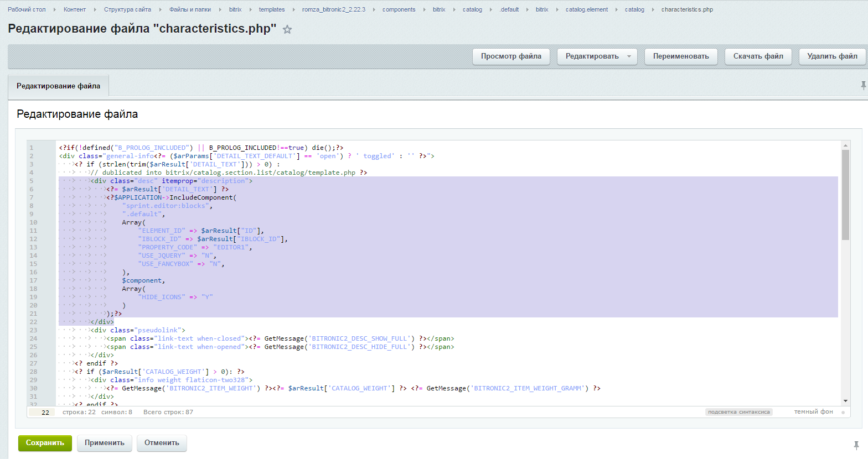Click the pin icon beside the tab row
Image resolution: width=868 pixels, height=459 pixels.
(863, 85)
